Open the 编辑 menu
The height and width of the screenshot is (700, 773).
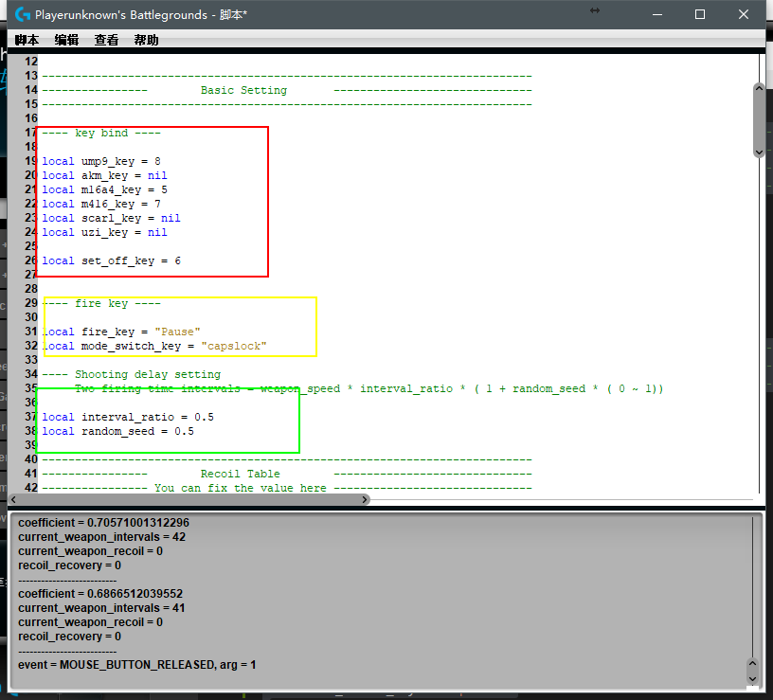point(66,40)
